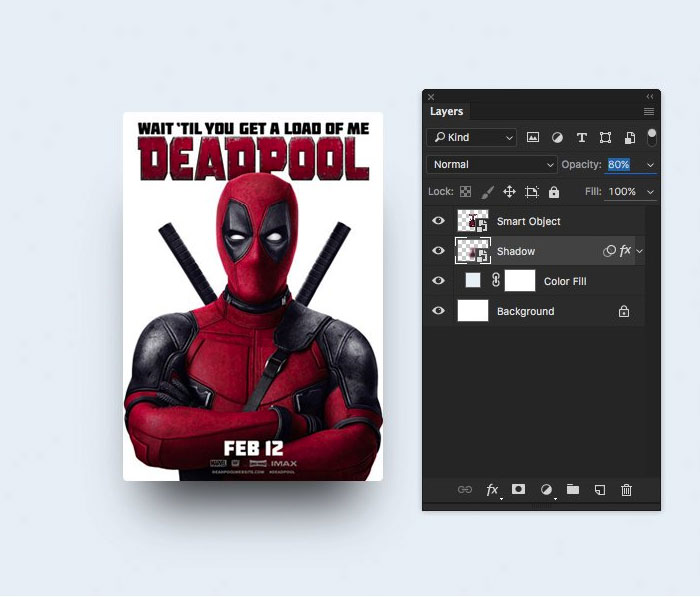Click the Color Fill color swatch thumbnail
This screenshot has height=597, width=700.
(x=473, y=280)
